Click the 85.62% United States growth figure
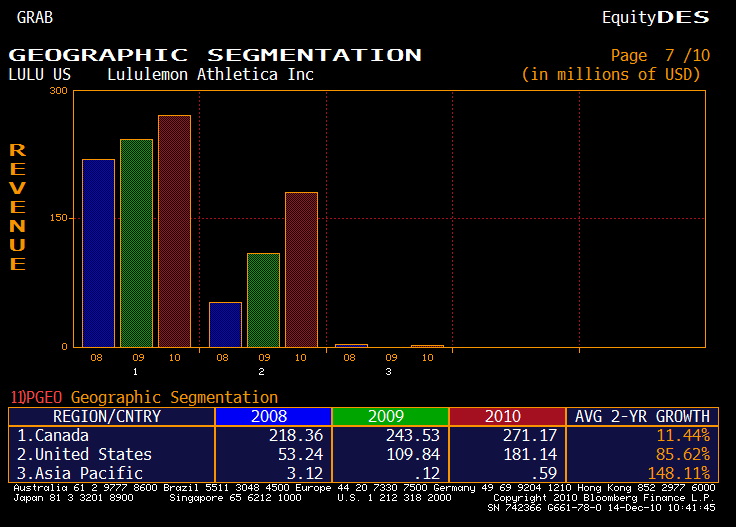Image resolution: width=736 pixels, height=527 pixels. click(683, 454)
